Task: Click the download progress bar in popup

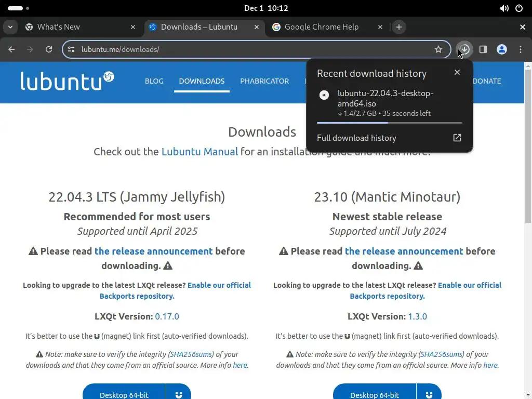Action: [x=390, y=123]
